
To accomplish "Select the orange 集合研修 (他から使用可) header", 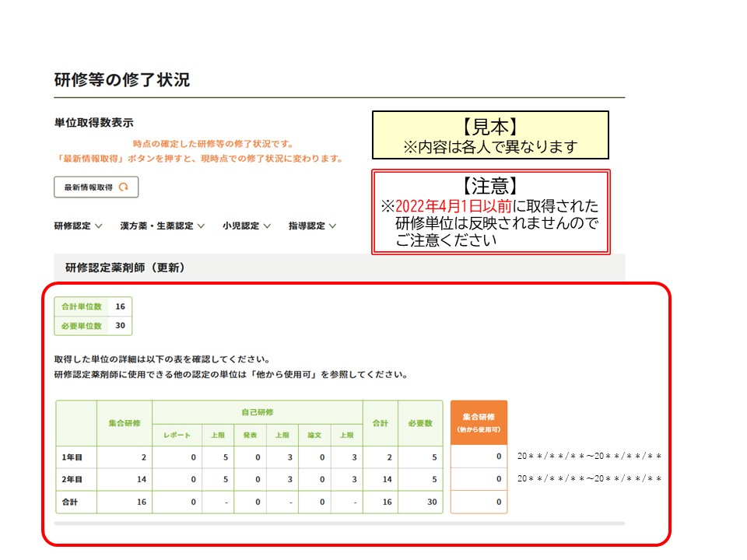I will 479,422.
